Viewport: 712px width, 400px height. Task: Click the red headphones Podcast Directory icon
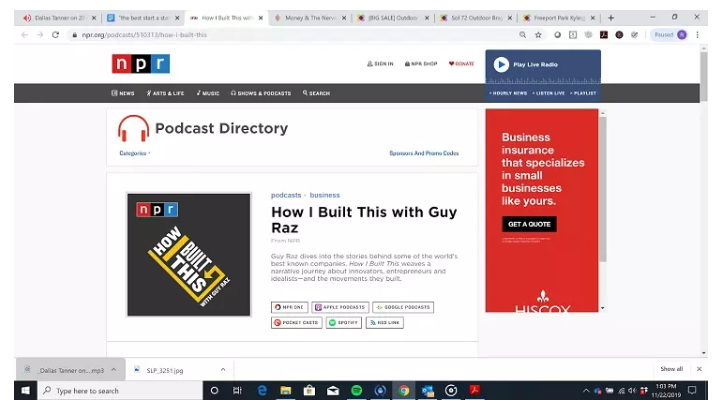pyautogui.click(x=133, y=129)
